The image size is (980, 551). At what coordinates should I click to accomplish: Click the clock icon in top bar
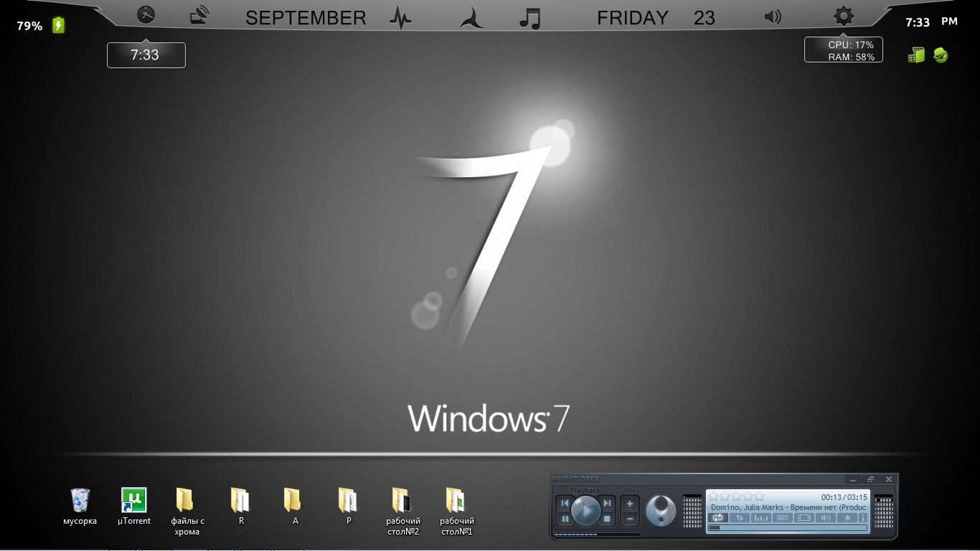[x=146, y=14]
